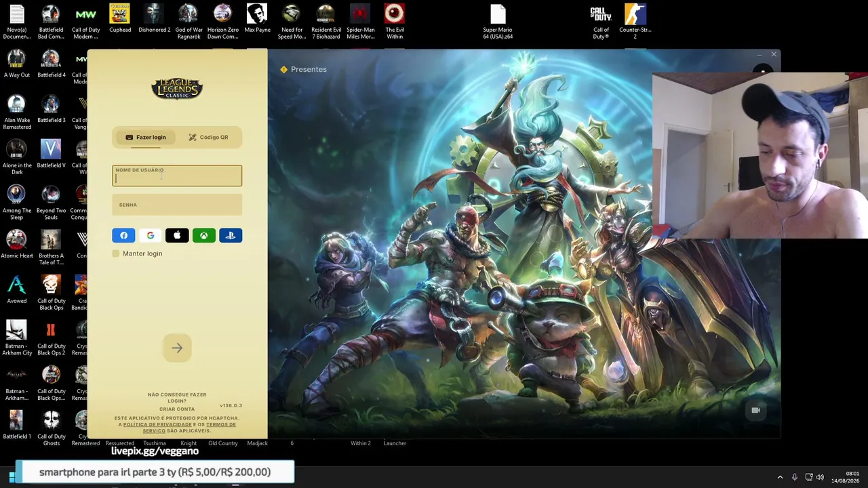Select the Alan Wake Remastered icon
The width and height of the screenshot is (868, 488).
(16, 113)
